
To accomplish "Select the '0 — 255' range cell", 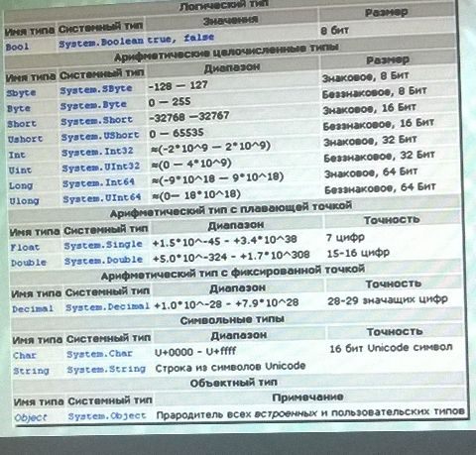I will (x=170, y=102).
